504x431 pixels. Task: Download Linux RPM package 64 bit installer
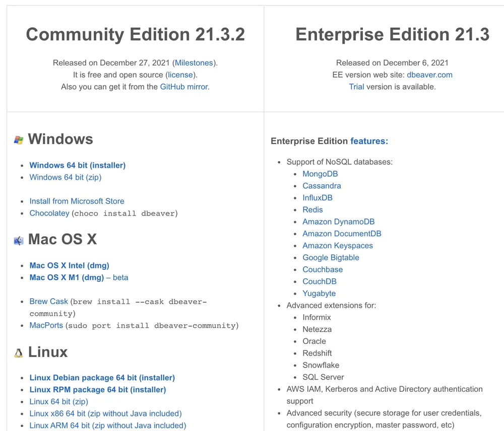click(98, 390)
